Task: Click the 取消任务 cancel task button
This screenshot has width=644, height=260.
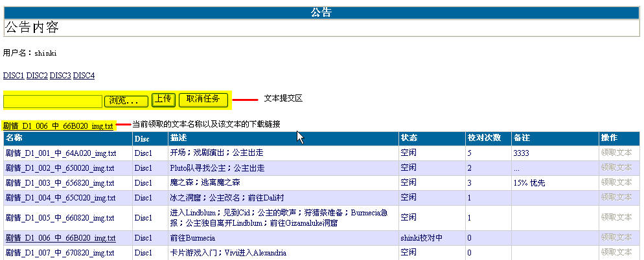Action: tap(203, 99)
